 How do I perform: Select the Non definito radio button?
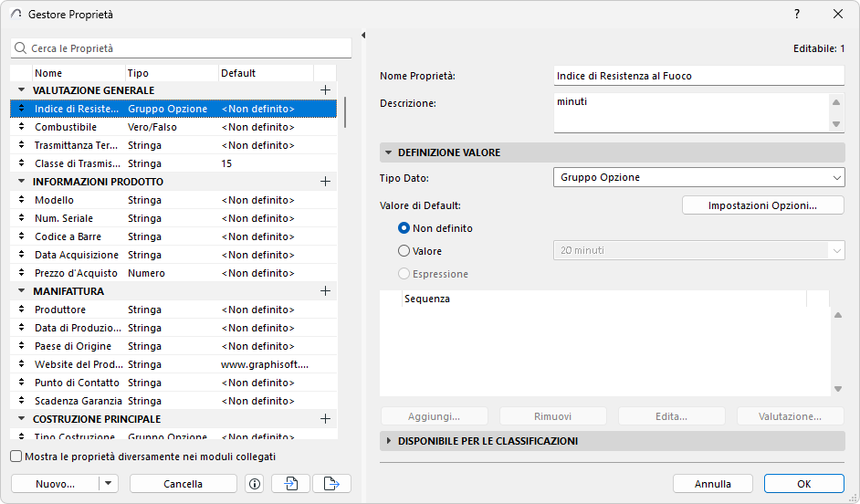[404, 227]
